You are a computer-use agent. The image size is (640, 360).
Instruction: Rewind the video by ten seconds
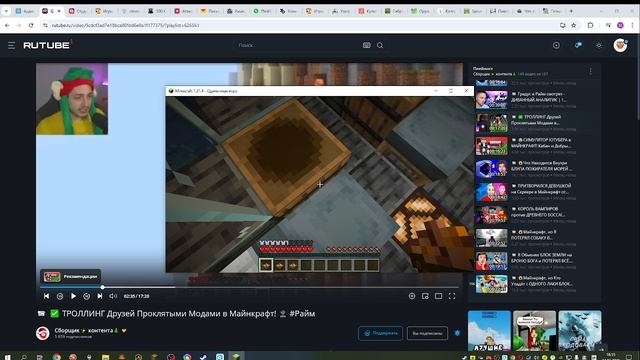pos(60,296)
